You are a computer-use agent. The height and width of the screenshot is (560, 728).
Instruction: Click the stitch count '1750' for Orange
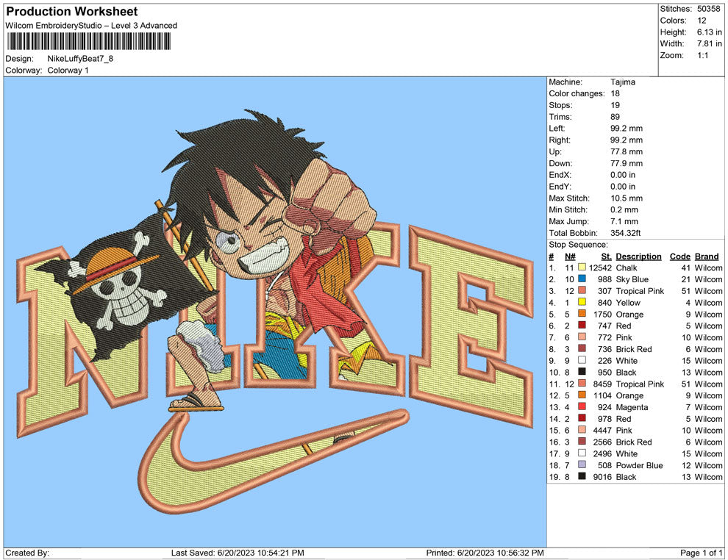(x=602, y=314)
